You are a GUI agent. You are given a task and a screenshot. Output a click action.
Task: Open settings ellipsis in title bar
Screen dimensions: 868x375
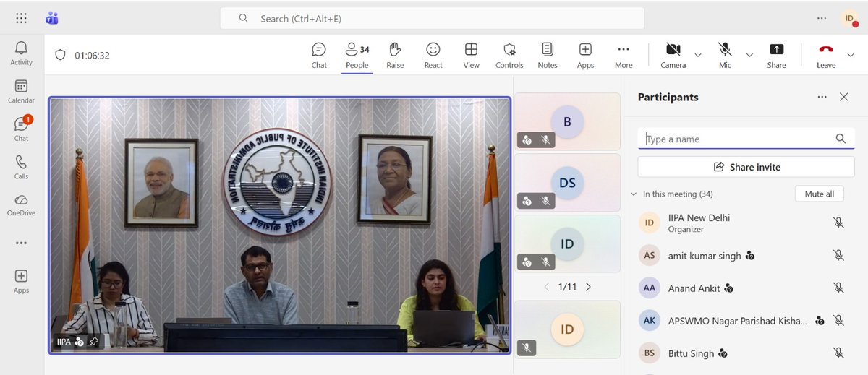821,18
